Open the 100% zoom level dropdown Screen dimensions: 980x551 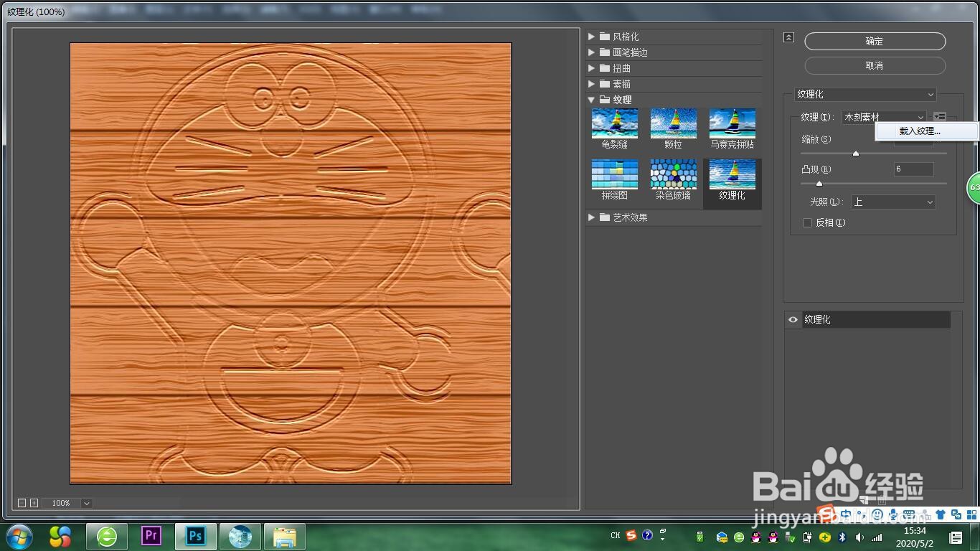click(x=86, y=503)
